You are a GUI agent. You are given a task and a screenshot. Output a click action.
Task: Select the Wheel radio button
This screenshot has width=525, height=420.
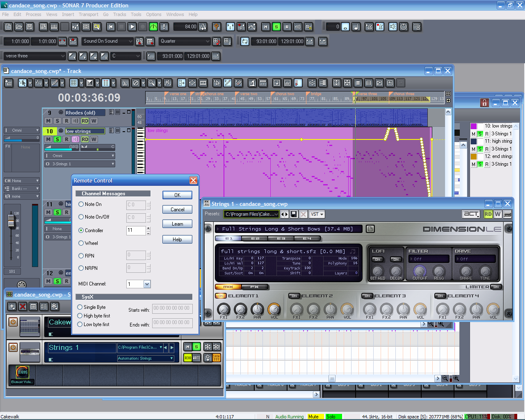(81, 243)
